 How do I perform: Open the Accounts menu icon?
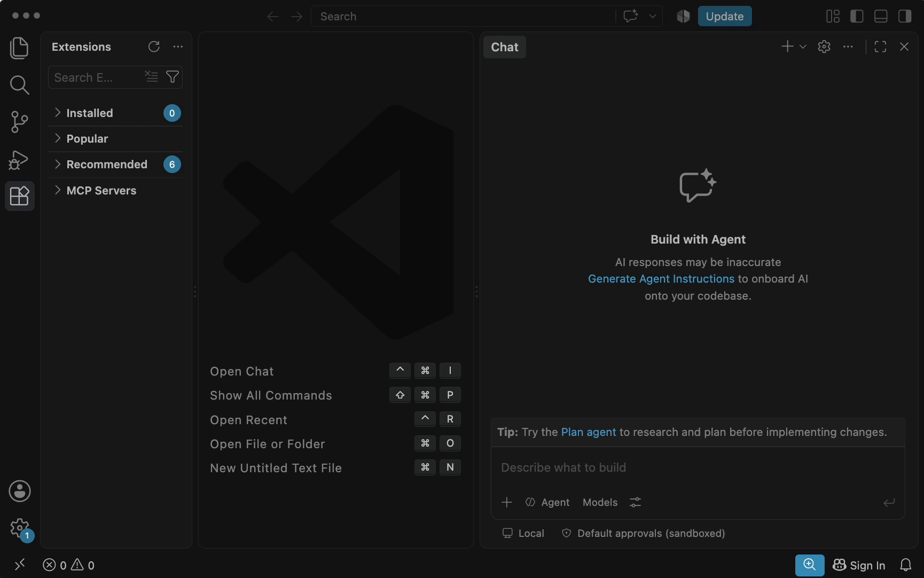19,491
